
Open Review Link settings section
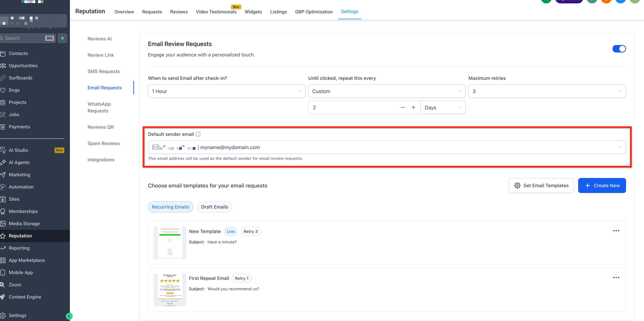(x=101, y=55)
